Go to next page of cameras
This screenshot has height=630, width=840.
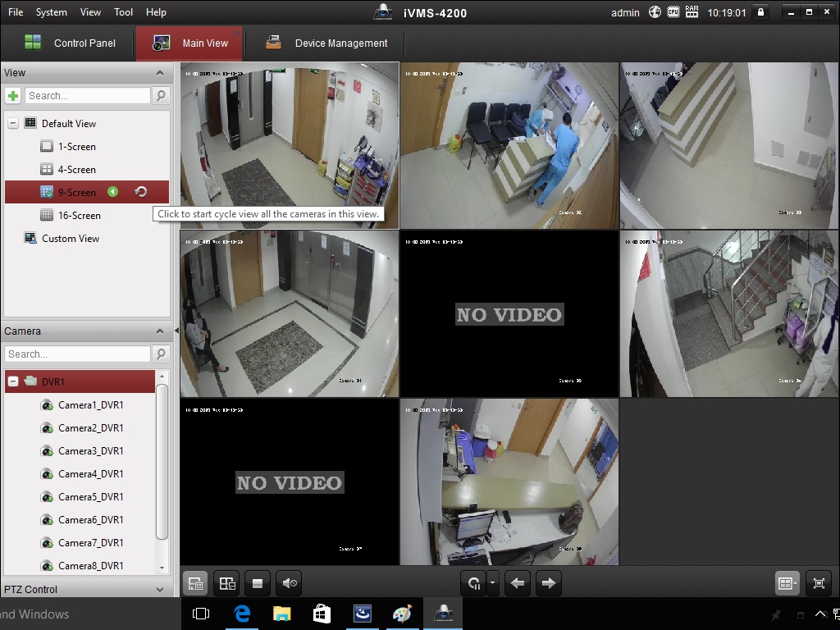point(549,583)
